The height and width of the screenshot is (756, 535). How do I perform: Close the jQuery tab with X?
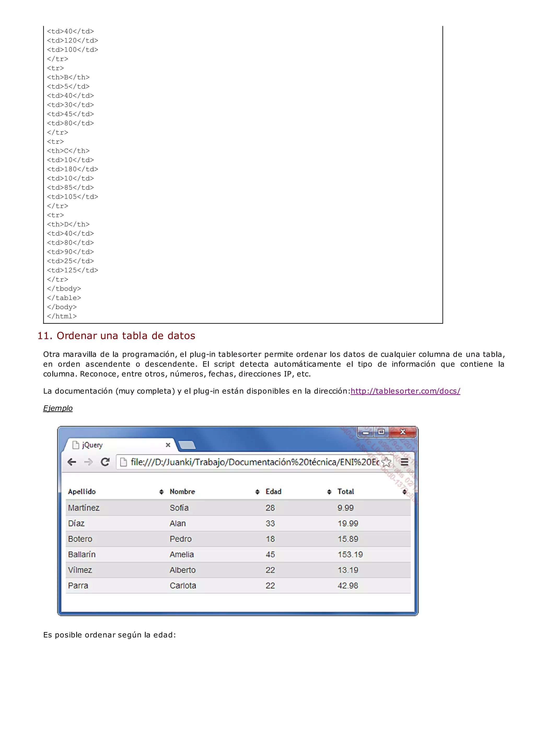tap(168, 445)
